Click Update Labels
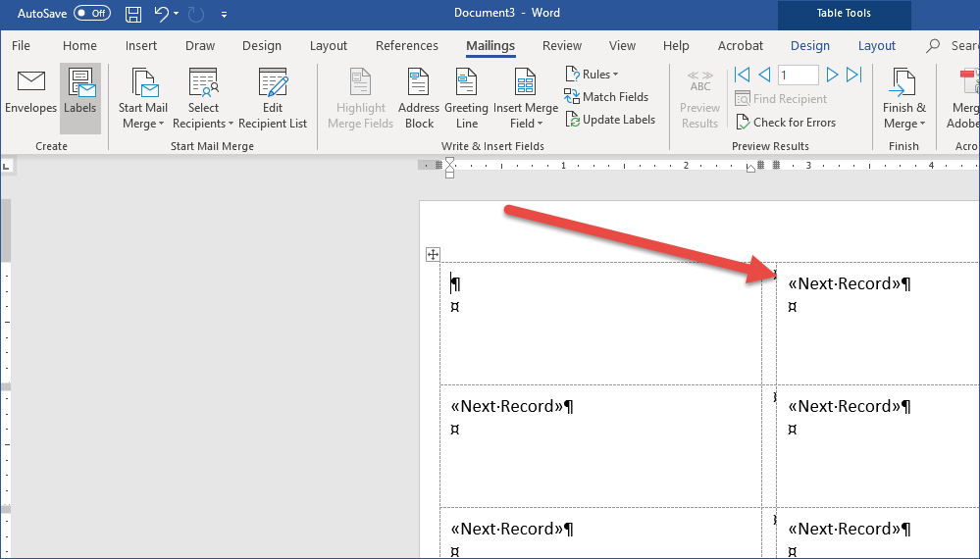 click(610, 120)
